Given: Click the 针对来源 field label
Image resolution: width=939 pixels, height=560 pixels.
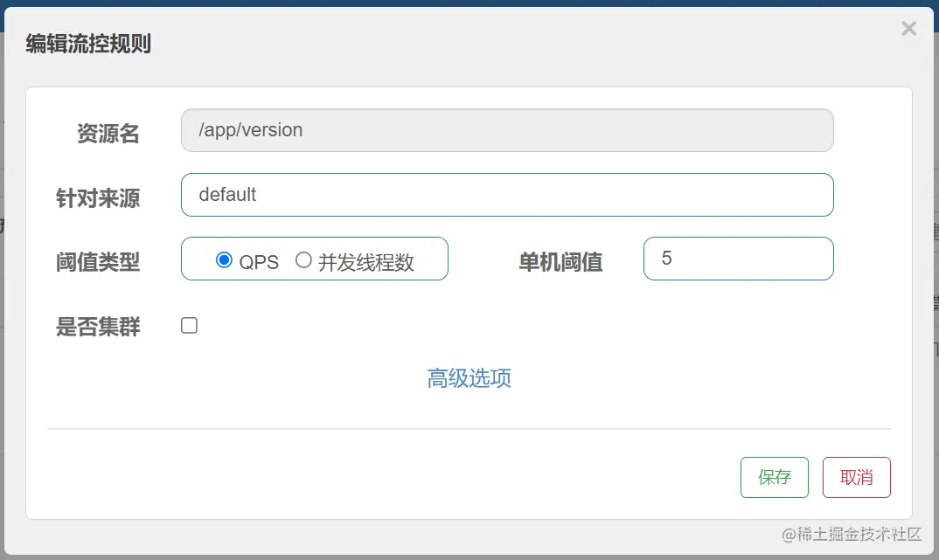Looking at the screenshot, I should coord(99,198).
